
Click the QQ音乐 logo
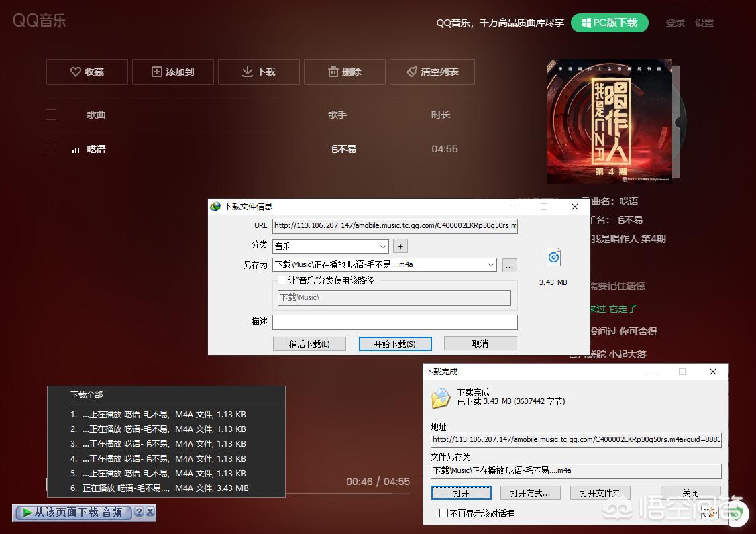pyautogui.click(x=40, y=20)
